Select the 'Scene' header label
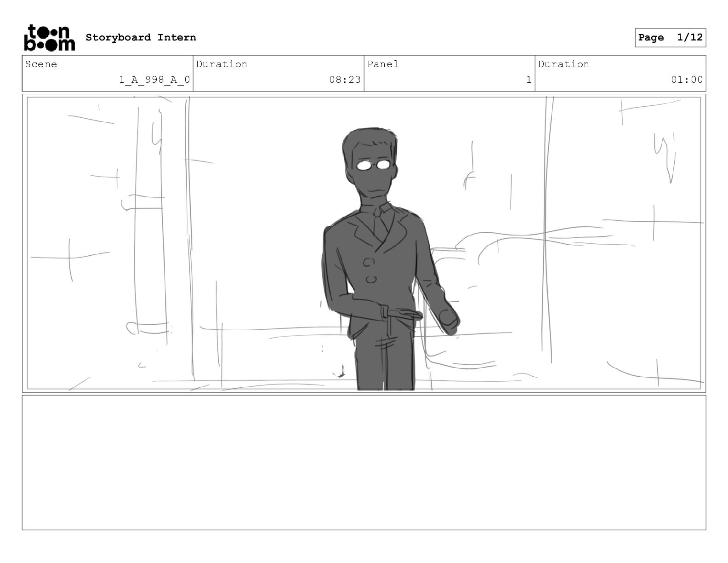728x563 pixels. pos(41,64)
